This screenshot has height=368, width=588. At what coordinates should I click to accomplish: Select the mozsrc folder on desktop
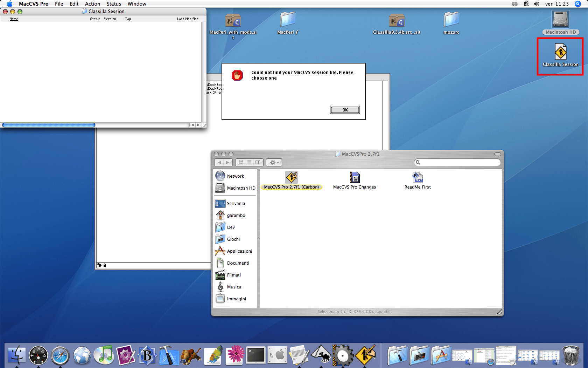coord(451,23)
